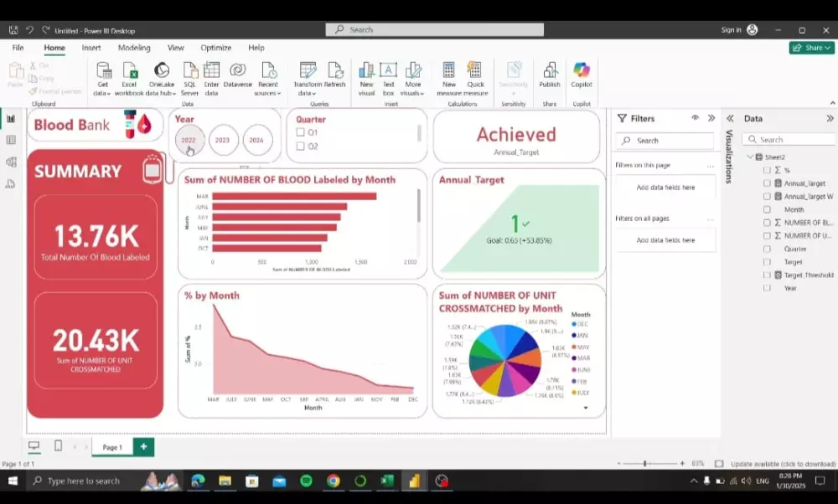Check the Q1 quarter filter checkbox
This screenshot has height=504, width=838.
pos(299,131)
